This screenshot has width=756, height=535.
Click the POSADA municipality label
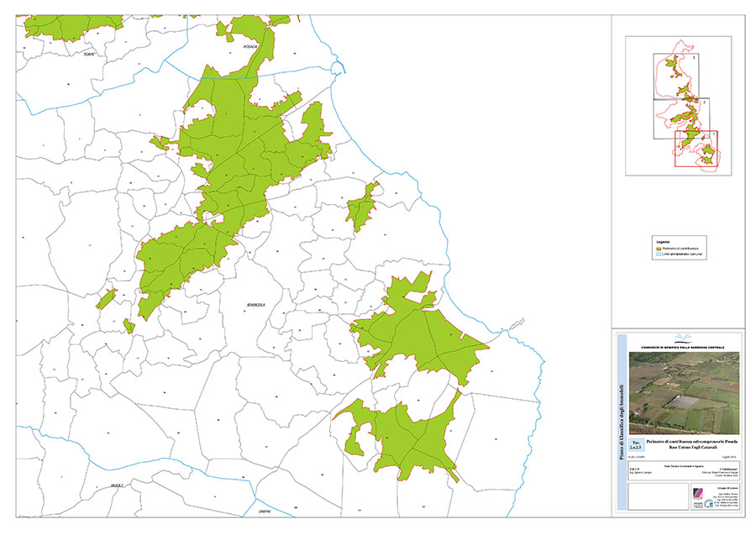[x=250, y=47]
